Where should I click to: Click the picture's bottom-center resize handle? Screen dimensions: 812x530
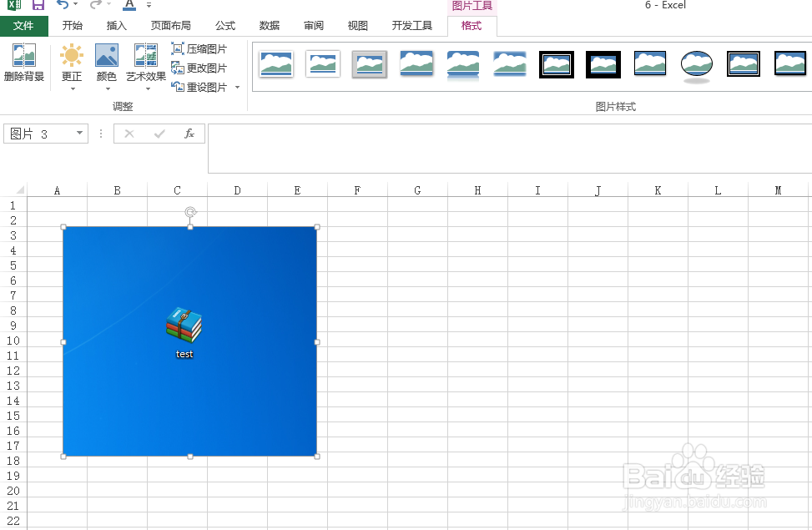(190, 457)
